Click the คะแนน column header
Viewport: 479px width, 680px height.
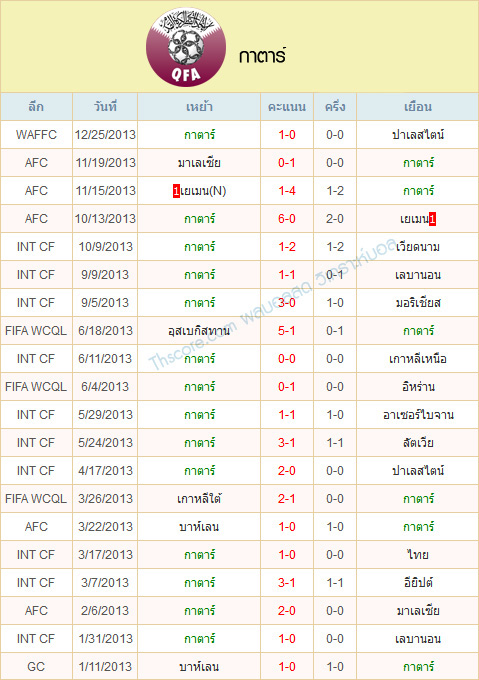[287, 107]
